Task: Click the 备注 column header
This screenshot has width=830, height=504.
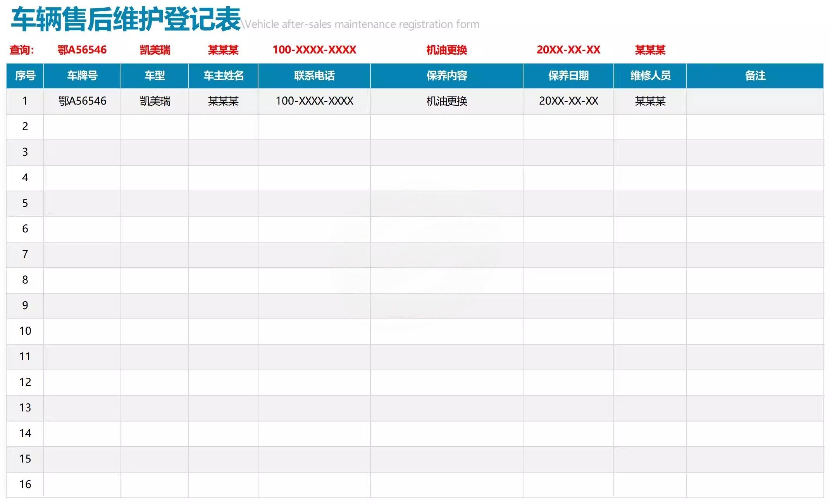Action: (755, 76)
